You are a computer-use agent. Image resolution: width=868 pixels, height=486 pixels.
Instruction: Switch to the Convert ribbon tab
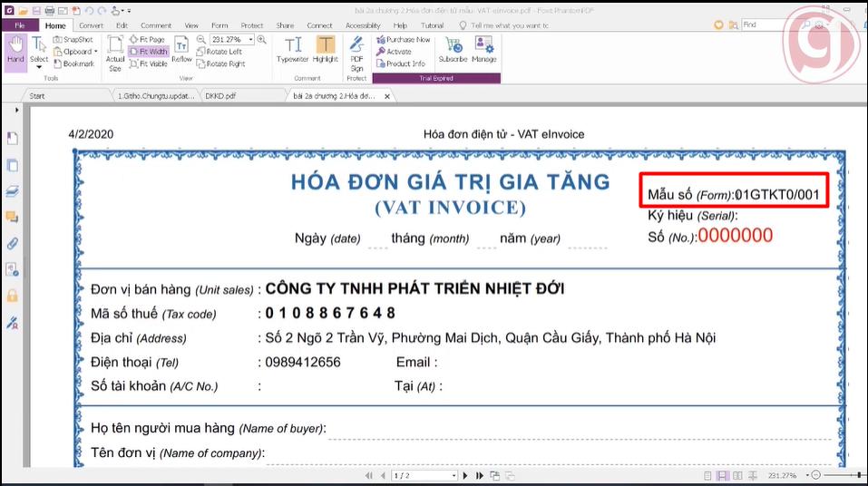91,25
